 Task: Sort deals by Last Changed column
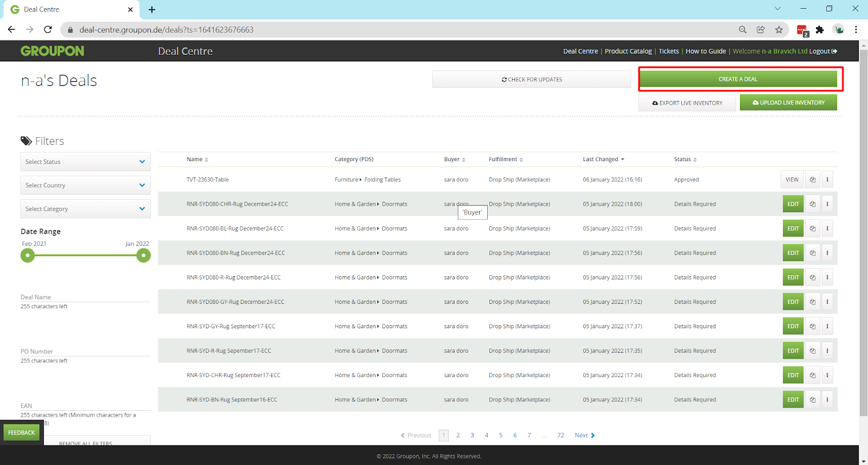coord(603,160)
